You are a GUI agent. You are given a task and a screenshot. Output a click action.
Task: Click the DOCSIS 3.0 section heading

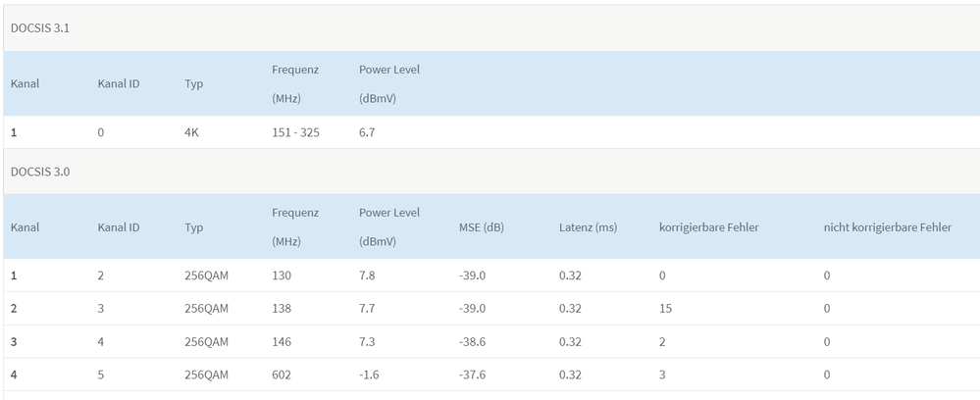(x=39, y=172)
